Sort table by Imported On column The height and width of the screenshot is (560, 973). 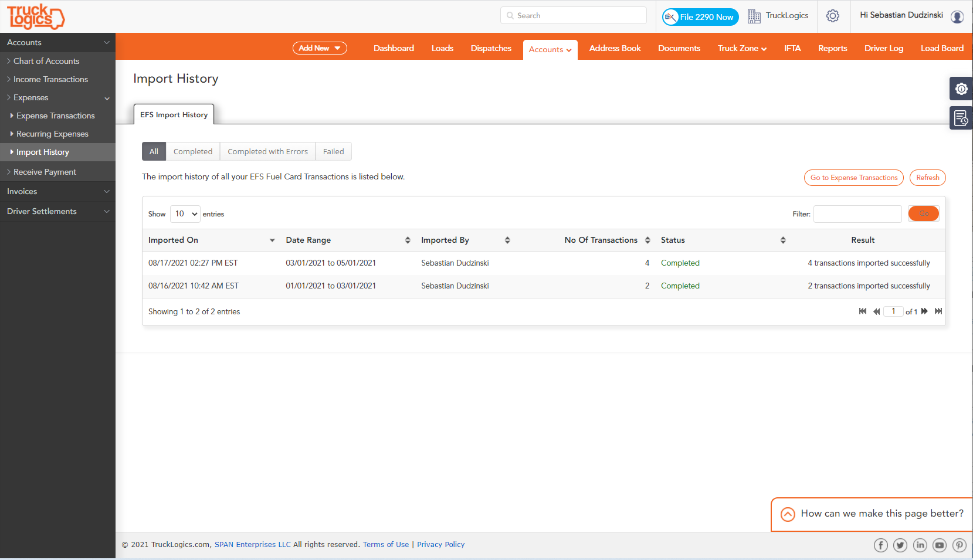[x=272, y=240]
